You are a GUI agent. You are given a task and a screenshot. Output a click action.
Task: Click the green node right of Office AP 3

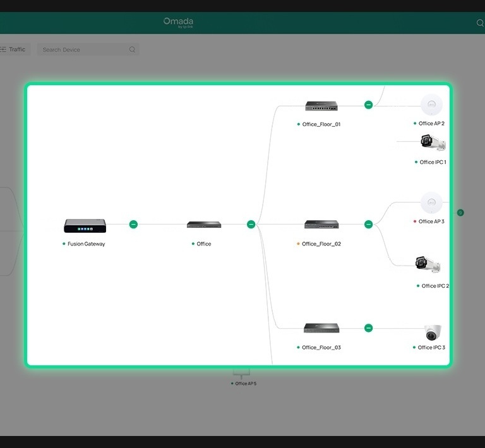pos(460,213)
